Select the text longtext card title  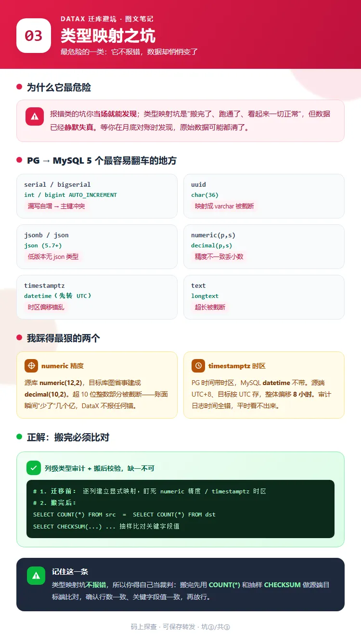[x=198, y=285]
